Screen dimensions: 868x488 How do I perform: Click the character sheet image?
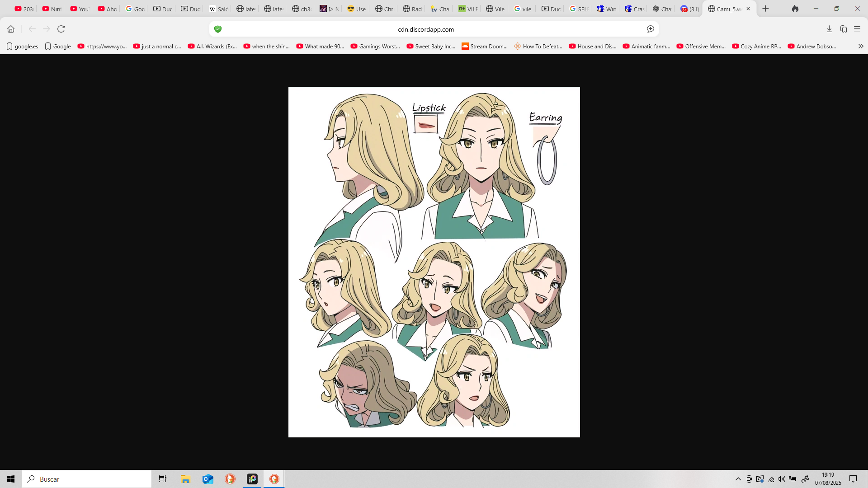tap(434, 262)
